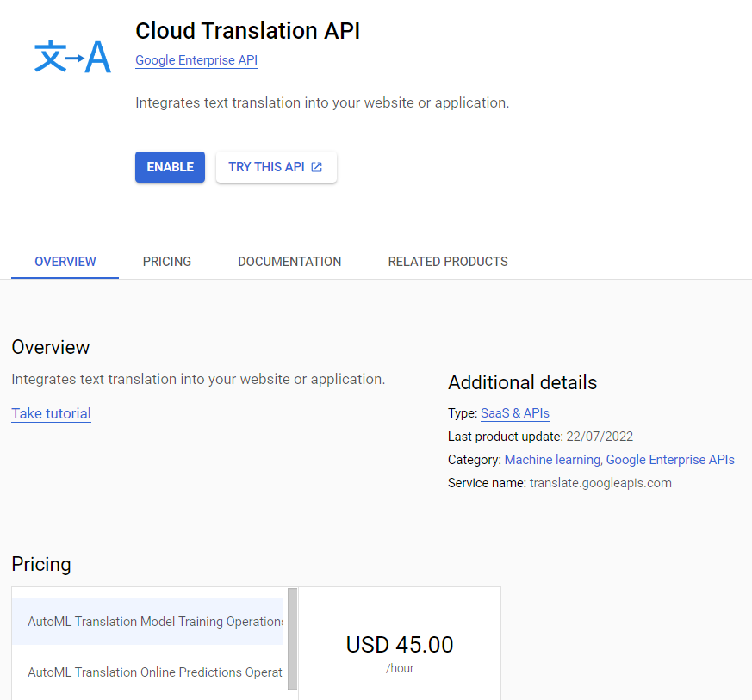Click the external-link icon in Try This API
The width and height of the screenshot is (752, 700).
coord(316,167)
